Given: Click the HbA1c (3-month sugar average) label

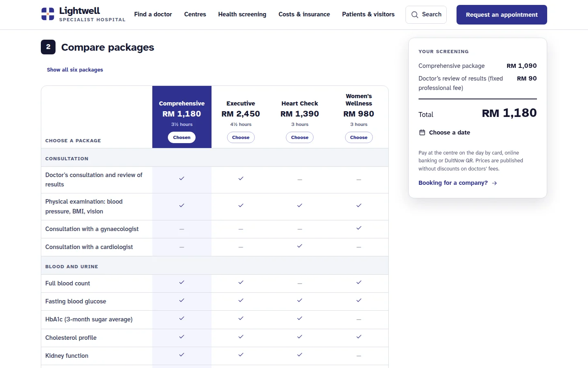Looking at the screenshot, I should tap(89, 319).
